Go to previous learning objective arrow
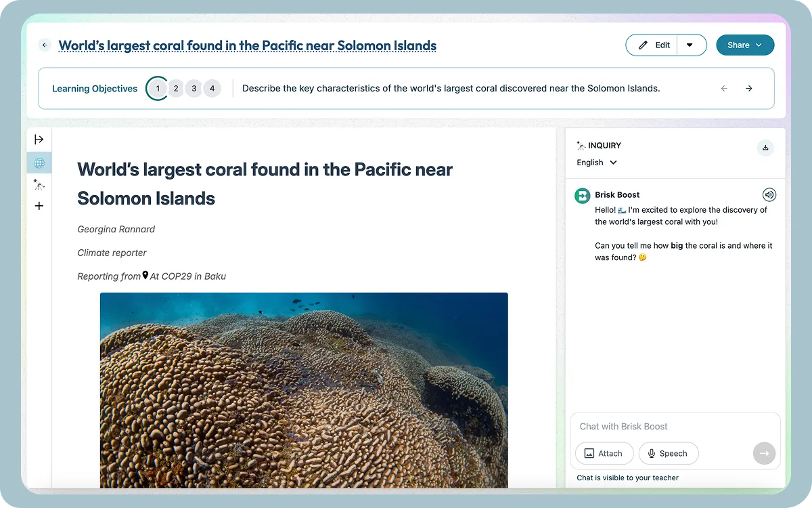The image size is (812, 508). [x=724, y=88]
